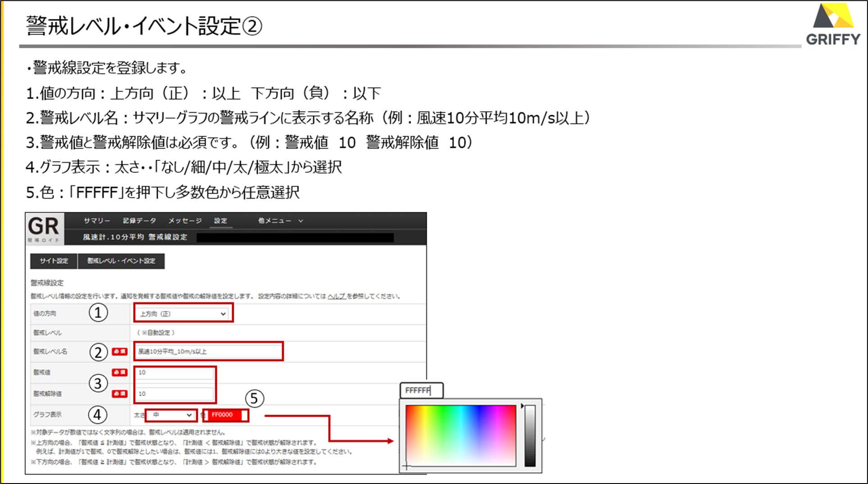Viewport: 868px width, 484px height.
Task: Switch to the サイト設定 tab
Action: click(54, 261)
